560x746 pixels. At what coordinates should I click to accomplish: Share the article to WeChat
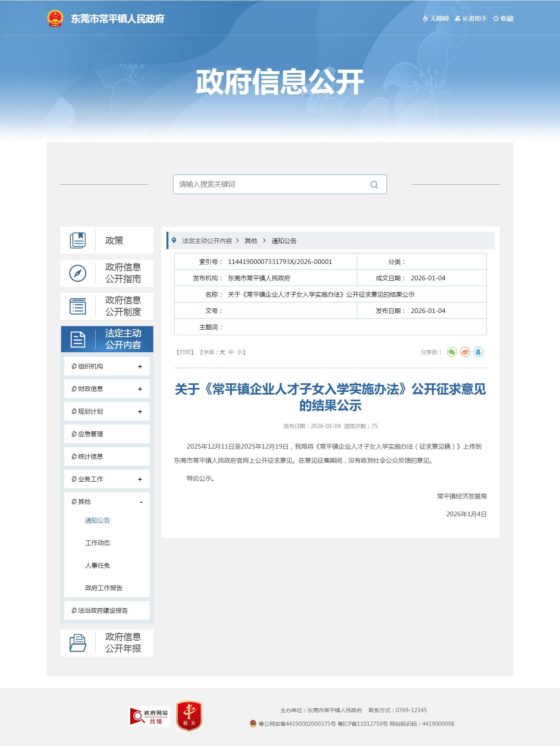[451, 352]
